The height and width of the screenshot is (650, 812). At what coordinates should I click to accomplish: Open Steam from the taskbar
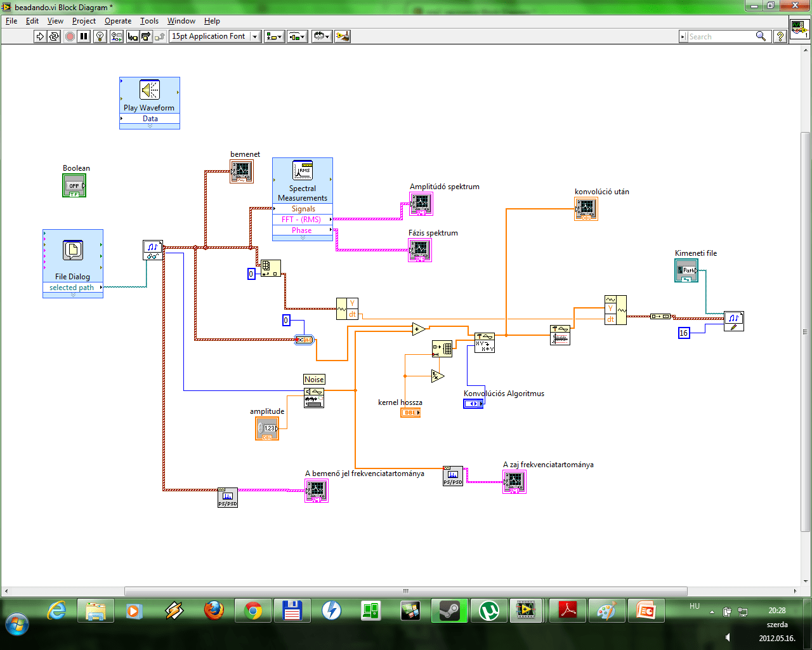pyautogui.click(x=450, y=611)
